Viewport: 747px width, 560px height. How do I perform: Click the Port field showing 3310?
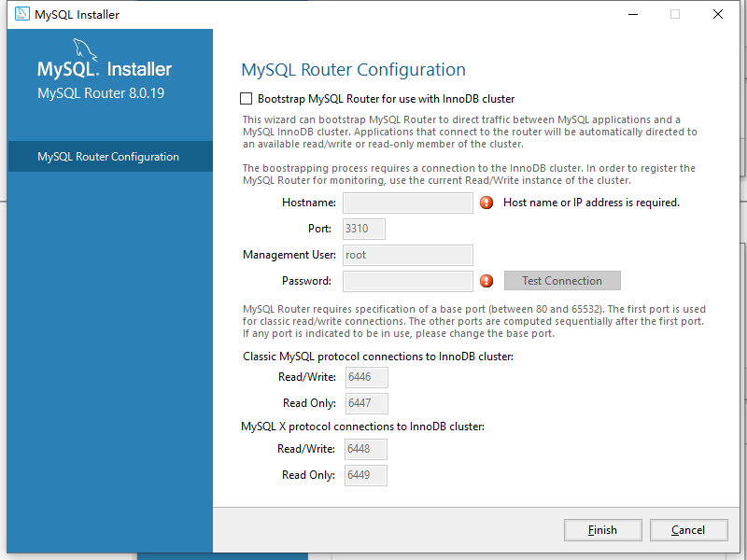(364, 229)
